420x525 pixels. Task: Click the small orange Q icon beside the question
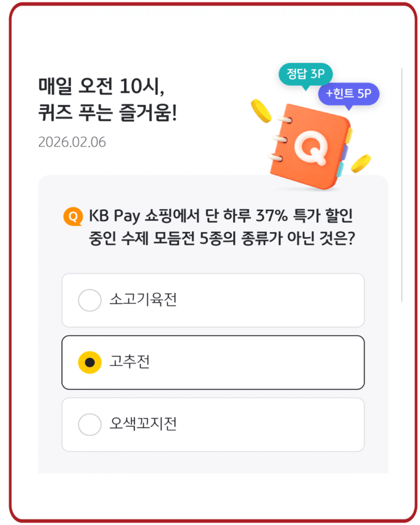pyautogui.click(x=73, y=217)
